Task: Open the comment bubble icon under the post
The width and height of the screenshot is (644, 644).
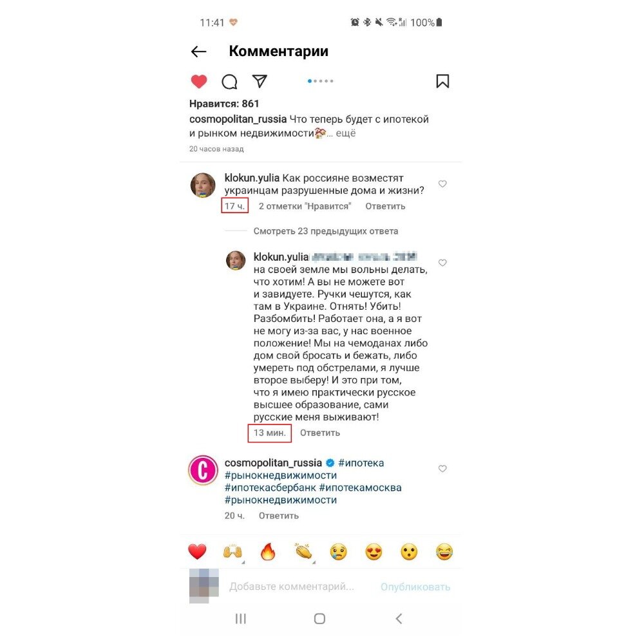Action: (x=229, y=81)
